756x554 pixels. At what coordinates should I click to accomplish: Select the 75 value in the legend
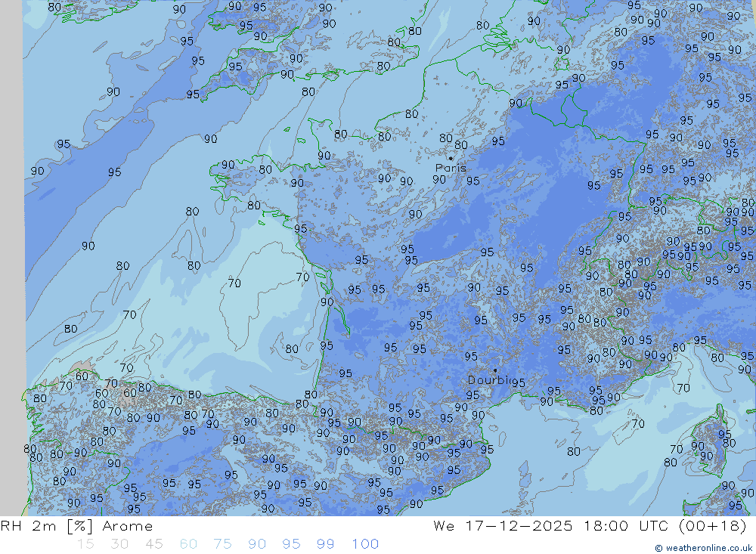pos(223,544)
